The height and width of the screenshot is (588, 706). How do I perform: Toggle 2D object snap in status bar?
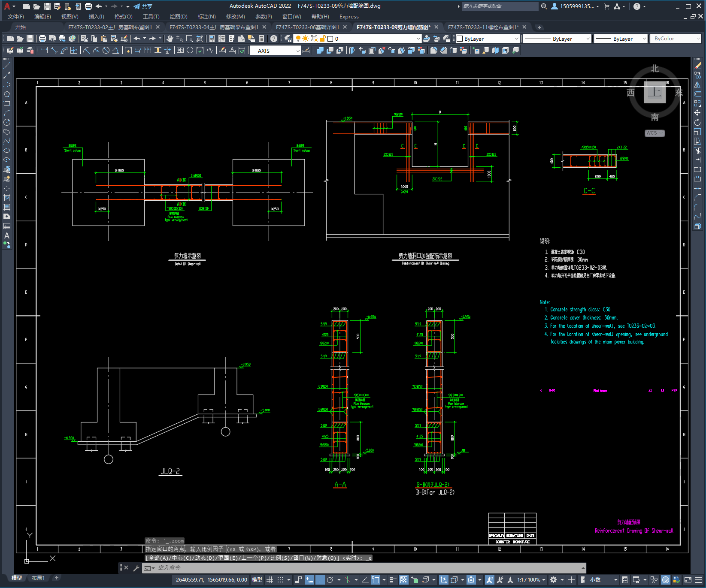click(376, 580)
